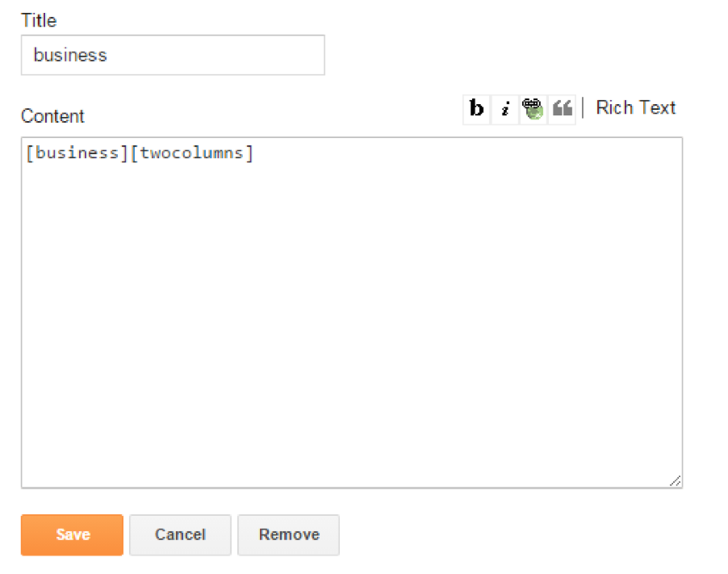Switch the editor to Rich Text mode
The image size is (728, 574).
[x=635, y=107]
